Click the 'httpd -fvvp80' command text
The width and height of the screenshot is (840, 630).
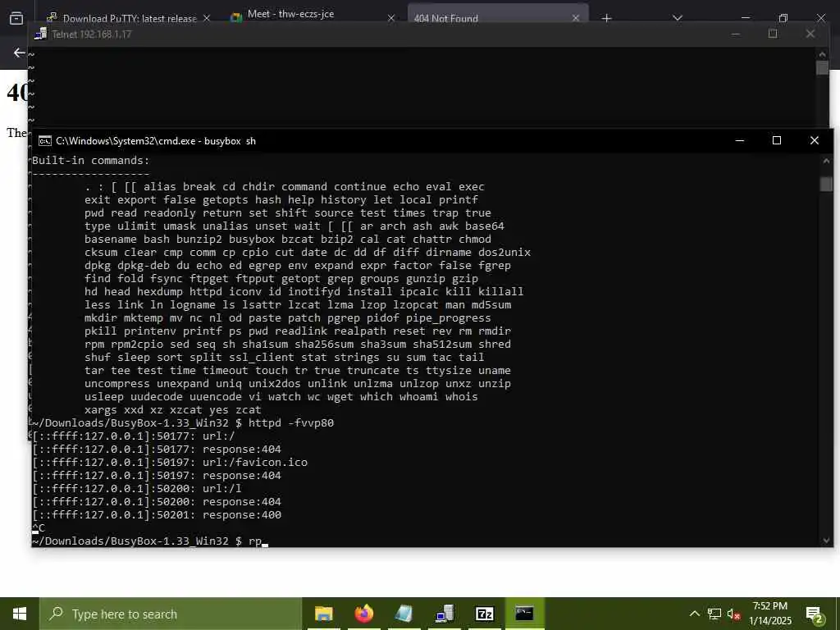pos(291,422)
